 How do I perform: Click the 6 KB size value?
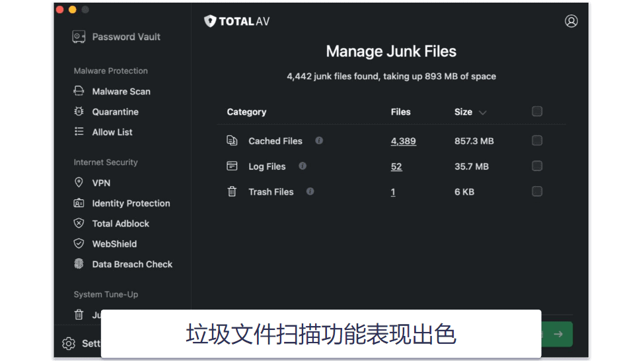click(x=464, y=192)
